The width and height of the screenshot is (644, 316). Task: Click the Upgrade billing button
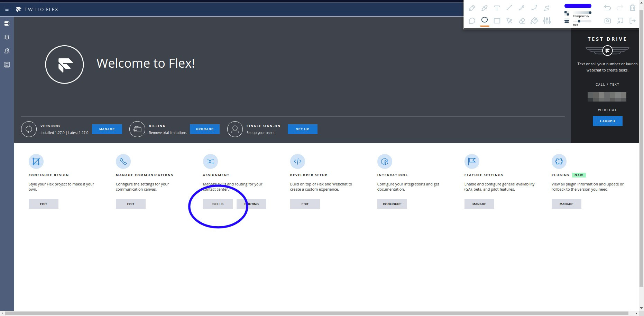click(x=205, y=129)
